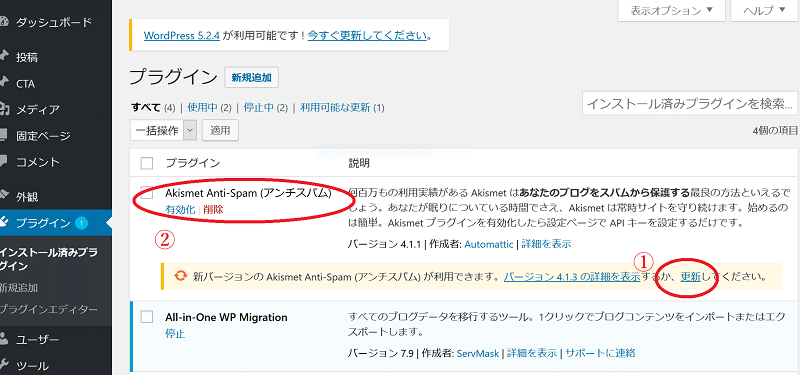Open コメント menu item
The width and height of the screenshot is (800, 375).
37,162
